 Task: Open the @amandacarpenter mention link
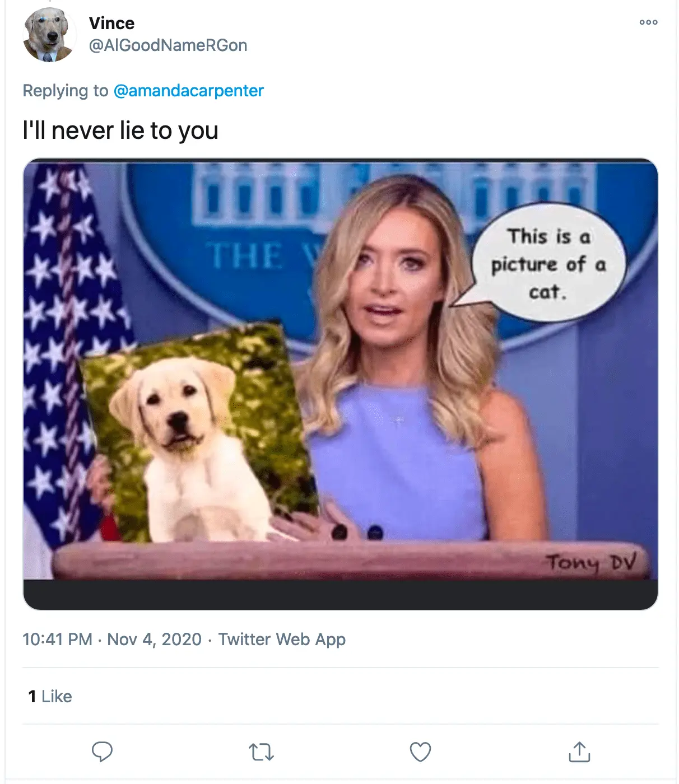tap(188, 91)
